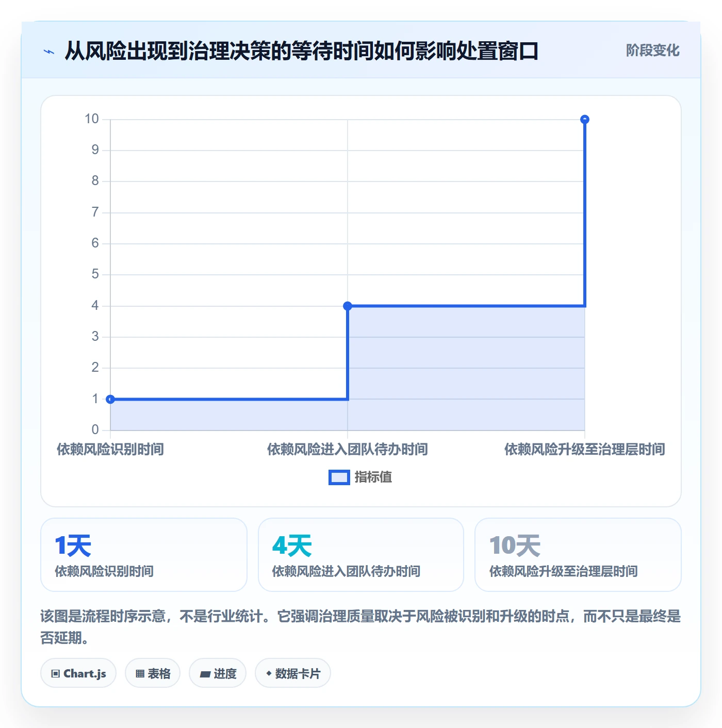The width and height of the screenshot is (722, 728).
Task: Click the grid icon in 表格 tag
Action: pyautogui.click(x=140, y=673)
